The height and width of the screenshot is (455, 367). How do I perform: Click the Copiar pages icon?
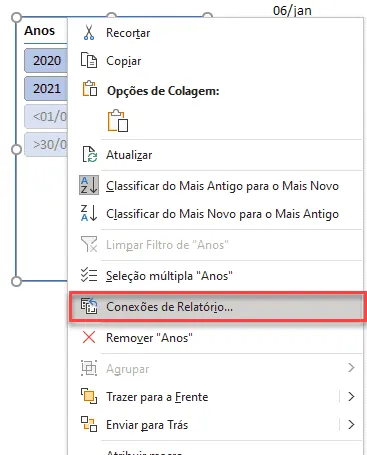click(89, 60)
